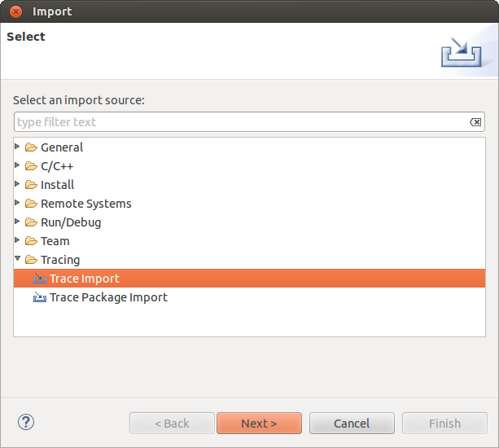This screenshot has width=499, height=448.
Task: Expand the General category
Action: pos(18,147)
